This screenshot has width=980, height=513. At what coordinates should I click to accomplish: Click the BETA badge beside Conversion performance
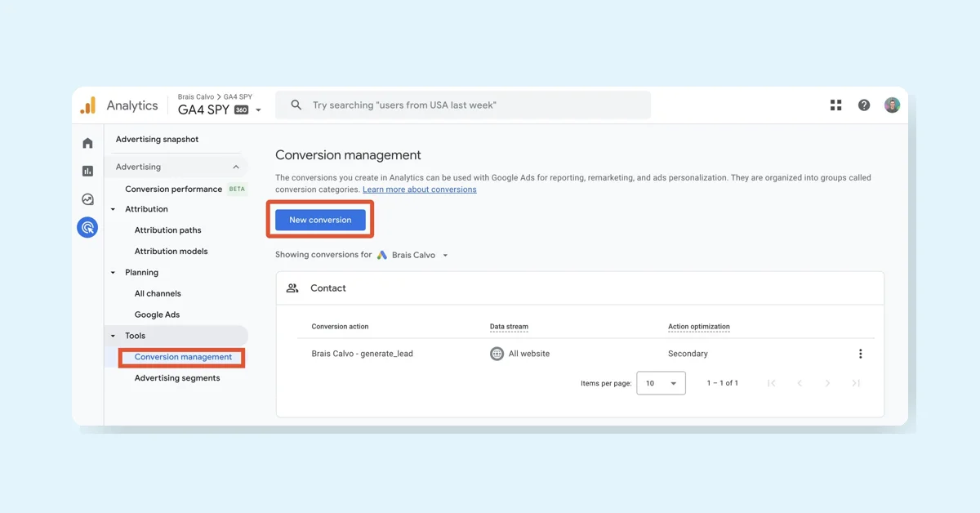pyautogui.click(x=237, y=189)
